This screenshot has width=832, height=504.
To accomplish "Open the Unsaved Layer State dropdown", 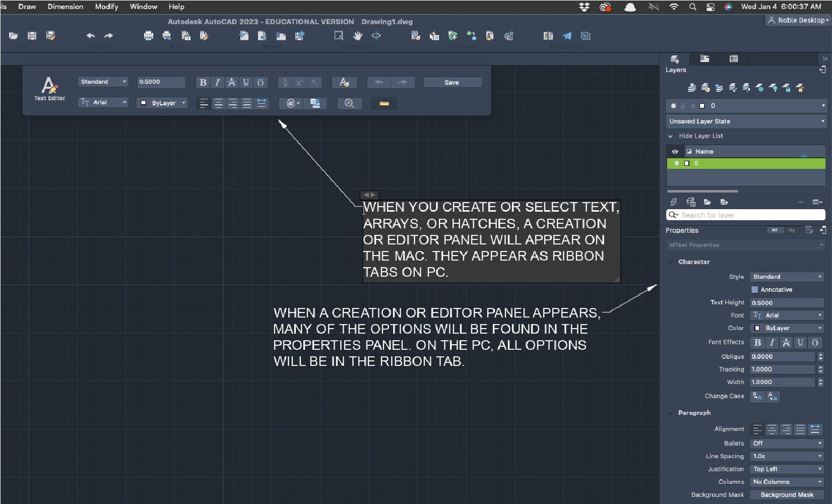I will pyautogui.click(x=745, y=121).
